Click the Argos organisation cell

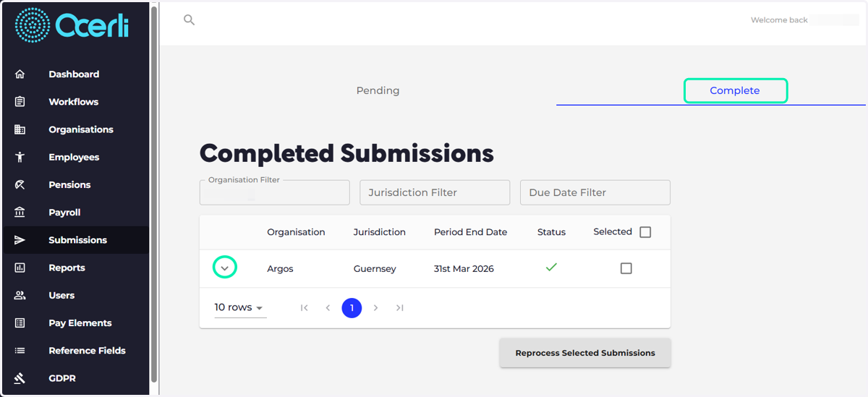(x=280, y=268)
